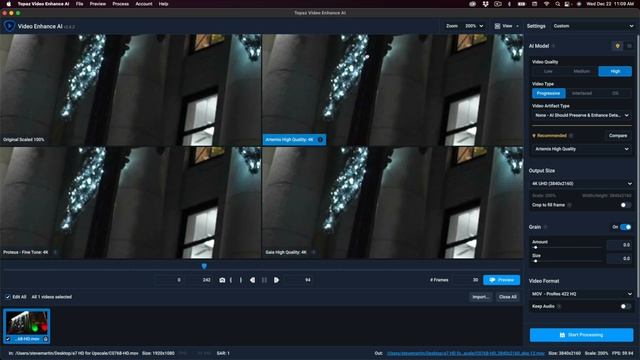The image size is (640, 360).
Task: Open the Topaz Video Enhance AI app menu
Action: [x=43, y=4]
